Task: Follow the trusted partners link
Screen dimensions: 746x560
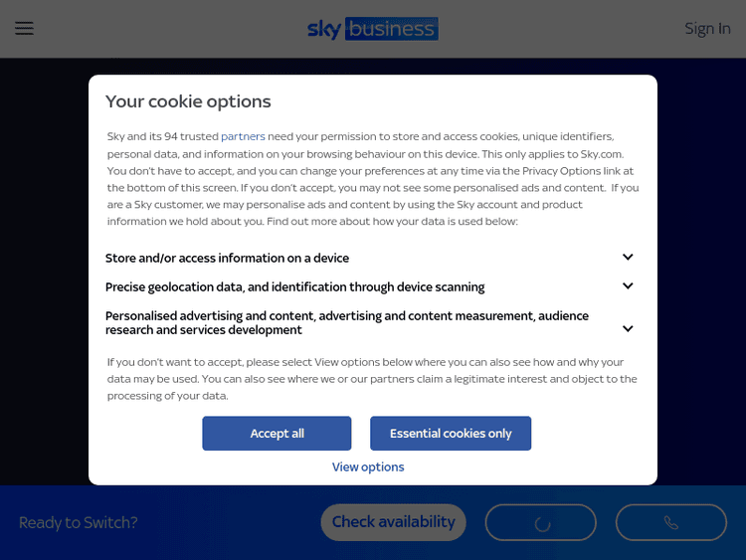Action: pos(243,136)
